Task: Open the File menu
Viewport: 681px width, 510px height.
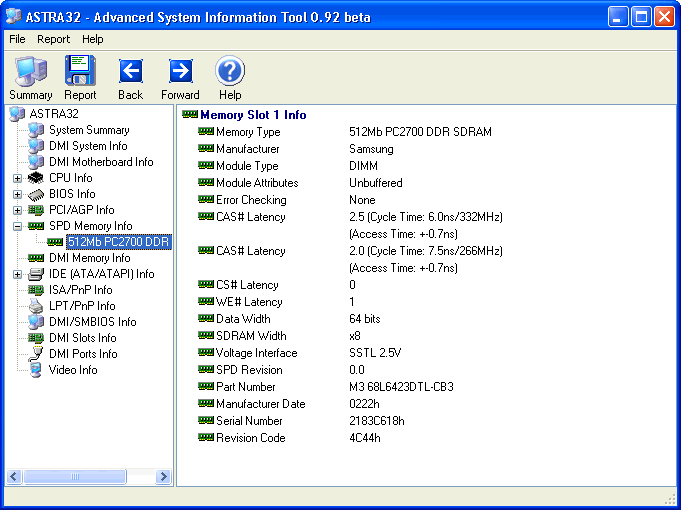Action: tap(17, 39)
